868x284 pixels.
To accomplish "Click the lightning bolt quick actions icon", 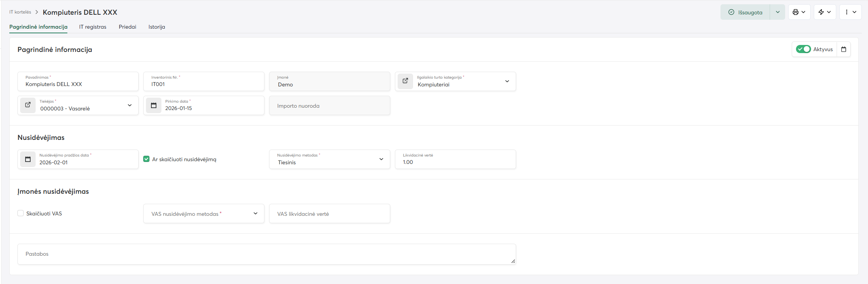I will click(821, 12).
